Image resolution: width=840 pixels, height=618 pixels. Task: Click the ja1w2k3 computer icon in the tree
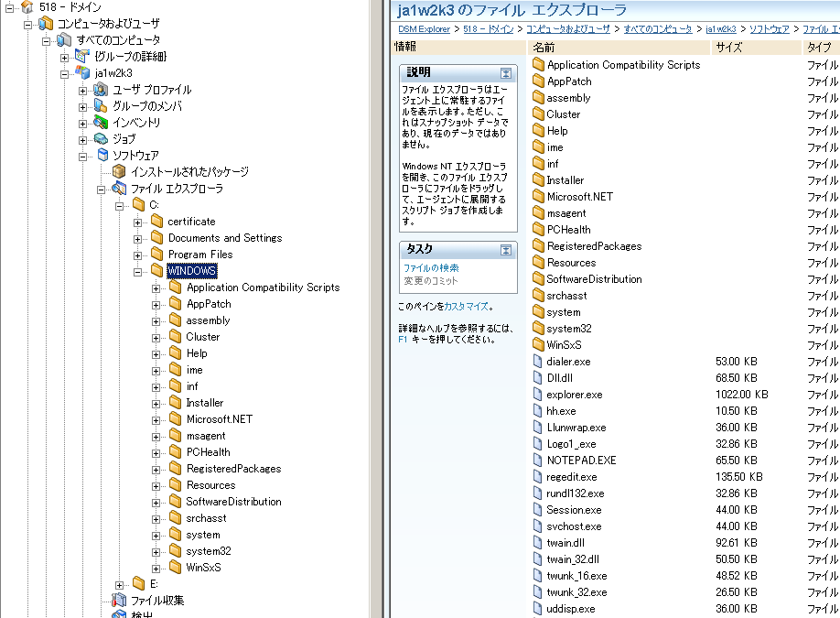click(x=82, y=72)
